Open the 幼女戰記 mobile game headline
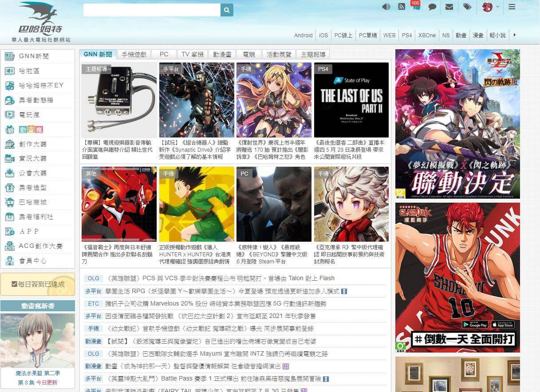This screenshot has height=392, width=540. tap(209, 329)
